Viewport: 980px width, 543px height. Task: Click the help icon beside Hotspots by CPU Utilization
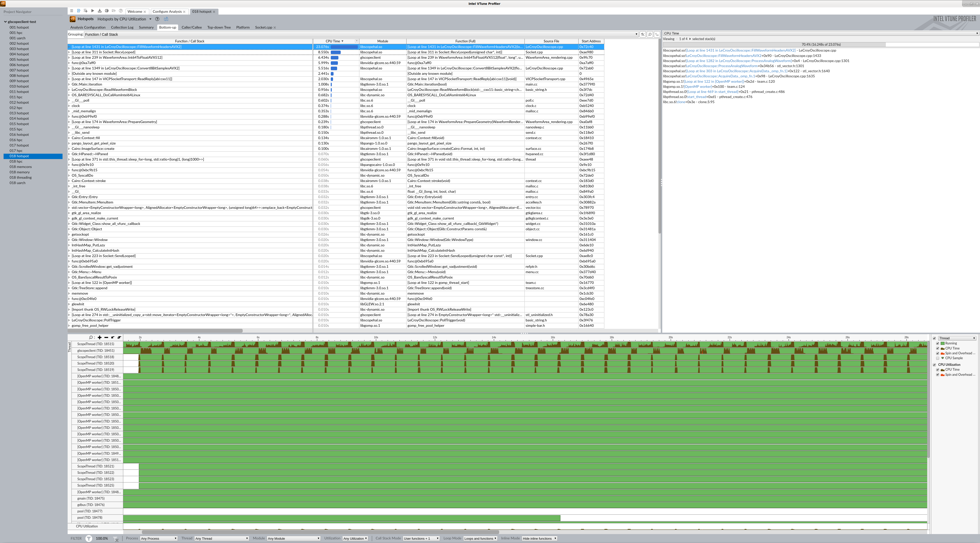coord(157,19)
